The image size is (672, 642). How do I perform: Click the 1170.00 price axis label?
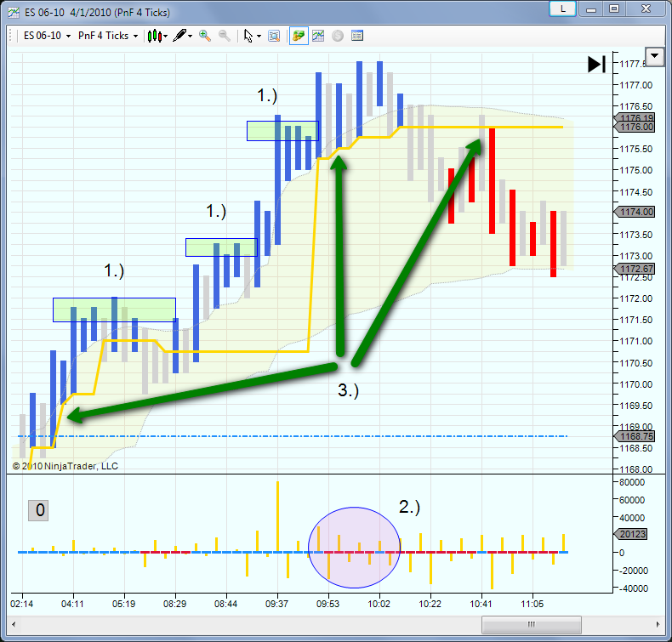pos(636,384)
